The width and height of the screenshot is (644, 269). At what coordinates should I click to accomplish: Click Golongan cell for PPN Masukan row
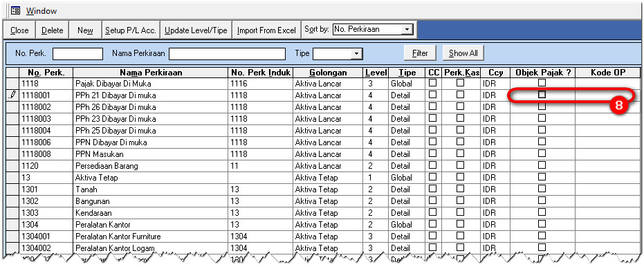pyautogui.click(x=328, y=154)
